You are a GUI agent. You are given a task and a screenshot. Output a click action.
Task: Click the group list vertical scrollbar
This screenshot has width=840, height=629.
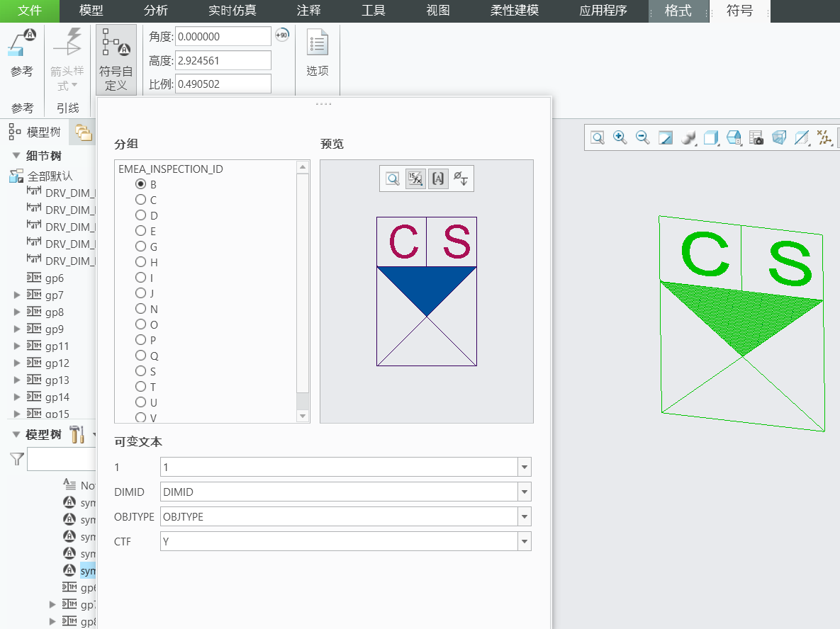[x=303, y=283]
